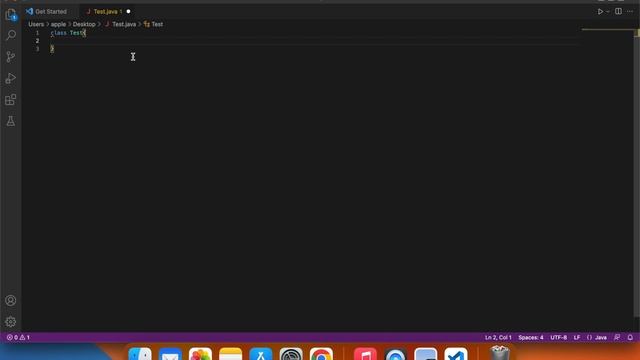Image resolution: width=640 pixels, height=360 pixels.
Task: Open the Explorer view in the activity bar
Action: click(x=11, y=15)
